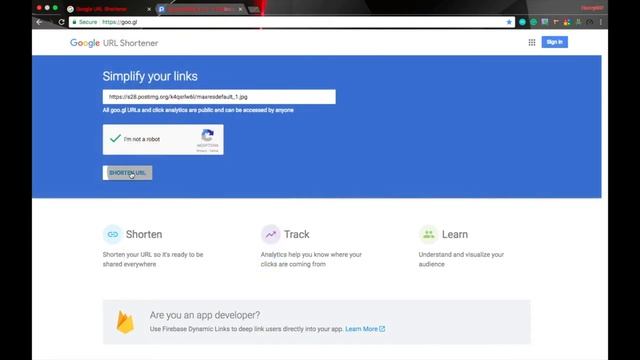Click the goo.gl URLs are public notice text

click(198, 110)
